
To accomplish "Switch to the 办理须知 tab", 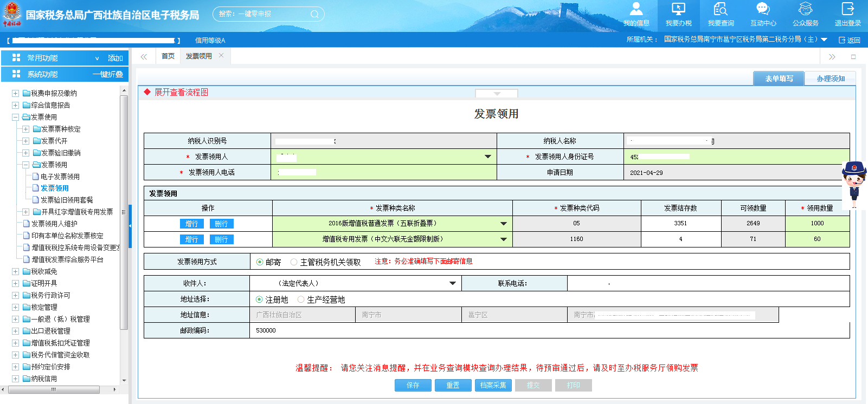I will pyautogui.click(x=830, y=79).
